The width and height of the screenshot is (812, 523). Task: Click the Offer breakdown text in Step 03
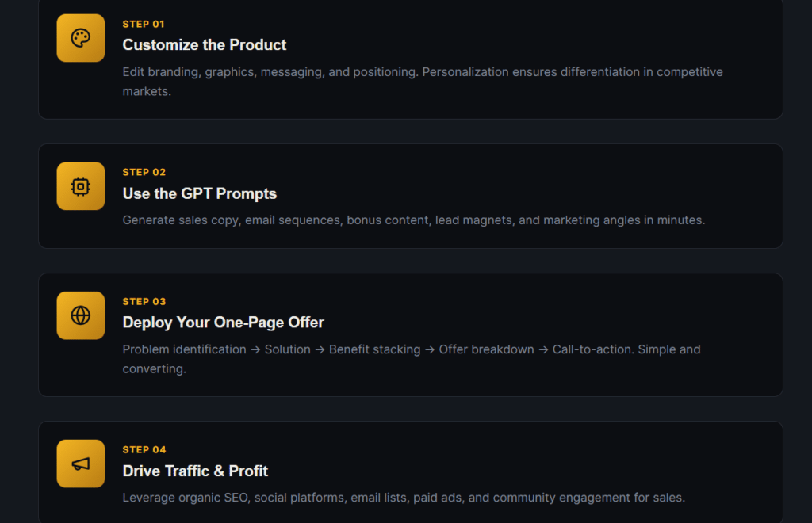coord(486,349)
